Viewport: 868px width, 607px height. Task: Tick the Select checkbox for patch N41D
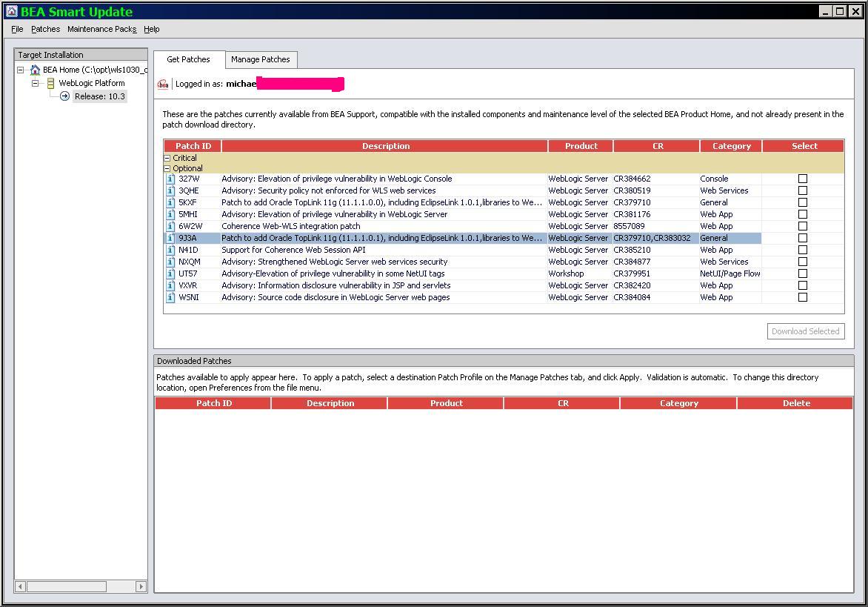point(803,250)
